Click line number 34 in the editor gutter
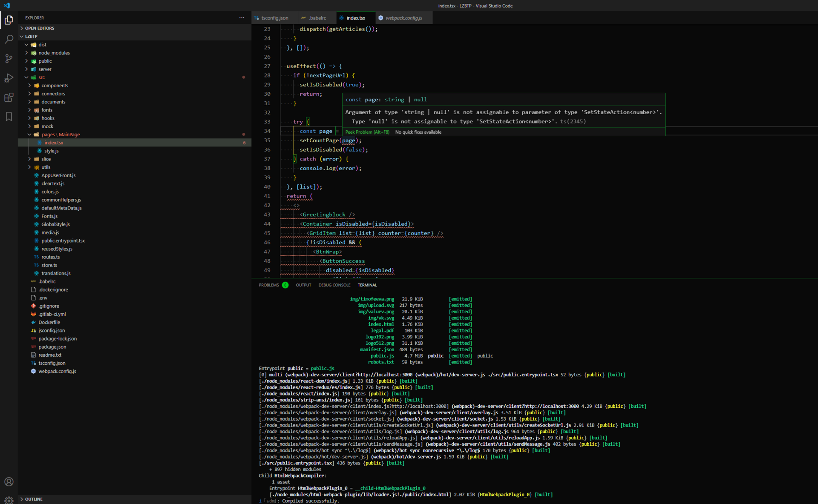 click(267, 131)
